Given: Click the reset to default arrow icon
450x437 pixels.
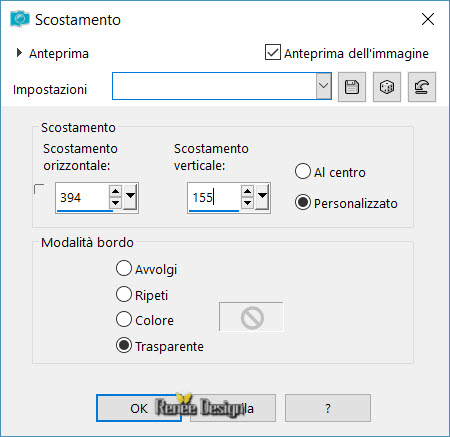Looking at the screenshot, I should tap(422, 87).
